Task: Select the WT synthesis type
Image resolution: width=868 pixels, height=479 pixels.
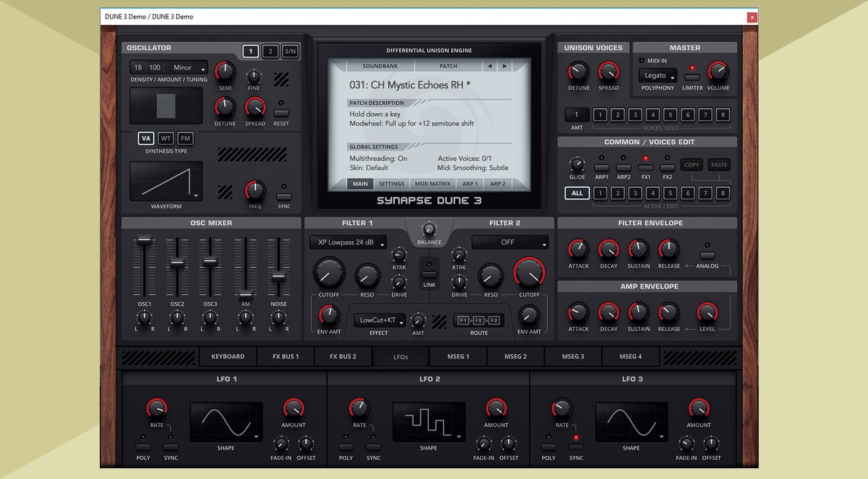Action: point(165,138)
